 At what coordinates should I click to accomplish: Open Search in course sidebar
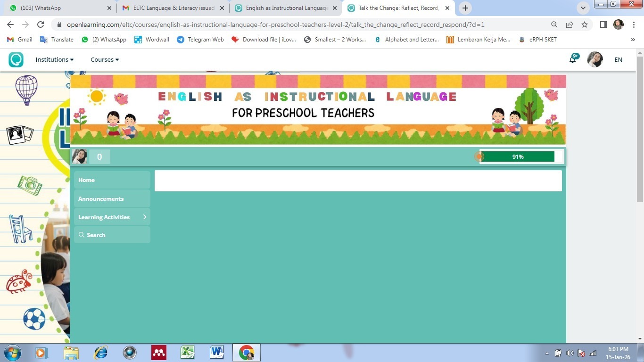pyautogui.click(x=112, y=235)
